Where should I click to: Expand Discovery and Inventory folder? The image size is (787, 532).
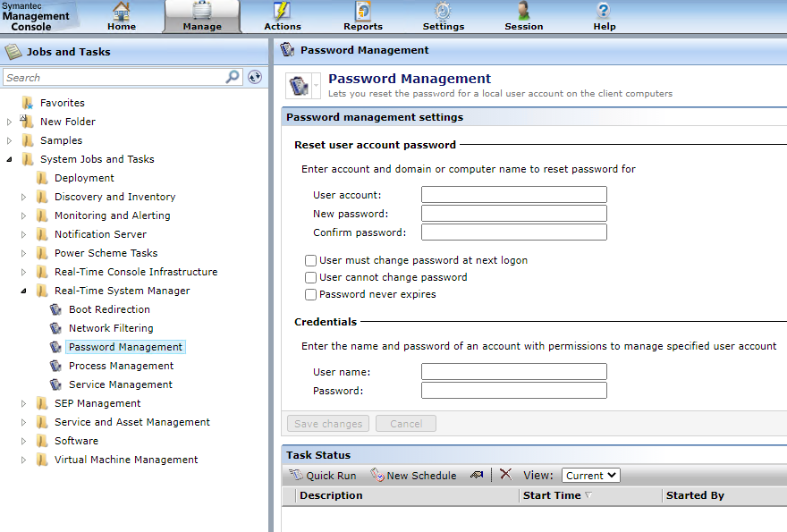[x=23, y=198]
